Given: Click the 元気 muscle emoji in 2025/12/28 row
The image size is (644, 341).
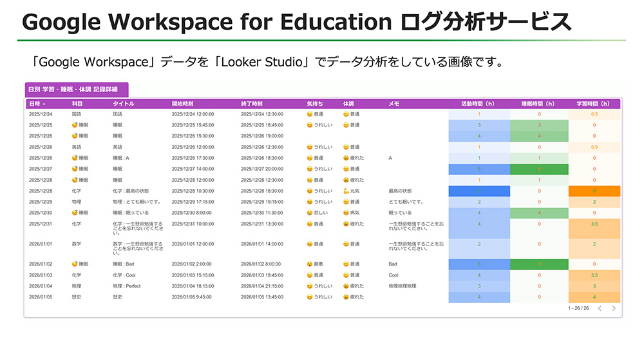Looking at the screenshot, I should [x=346, y=191].
